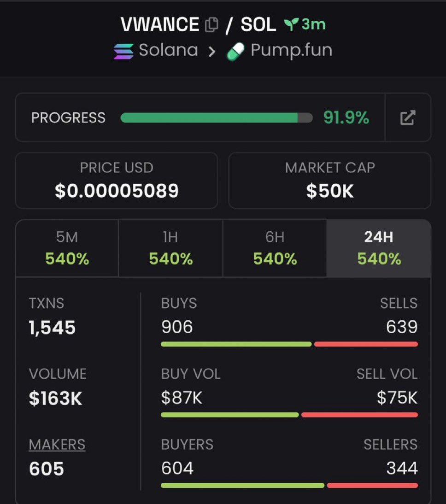Click the Solana chain name

(x=168, y=50)
